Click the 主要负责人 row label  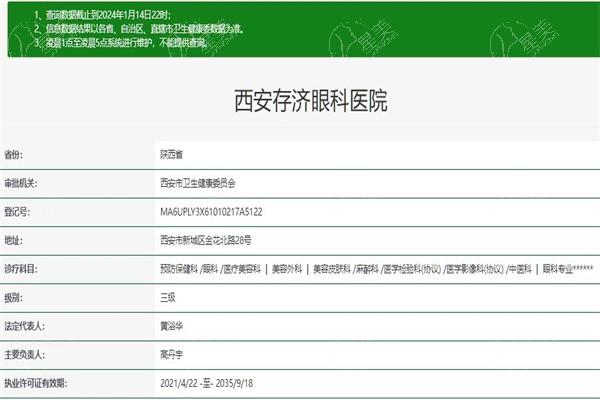pos(24,355)
